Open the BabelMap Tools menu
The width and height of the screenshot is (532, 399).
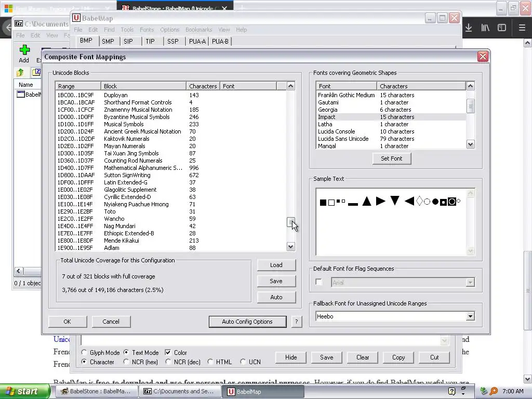[x=127, y=30]
